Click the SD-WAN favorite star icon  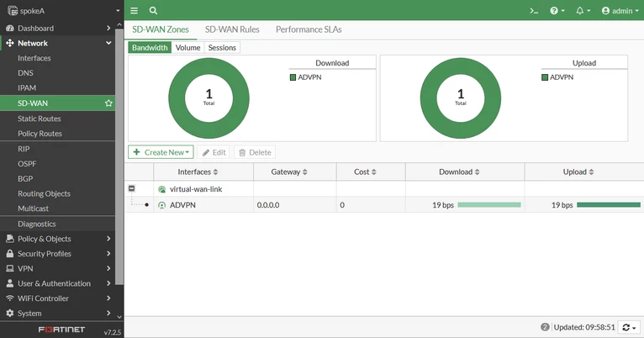tap(108, 103)
